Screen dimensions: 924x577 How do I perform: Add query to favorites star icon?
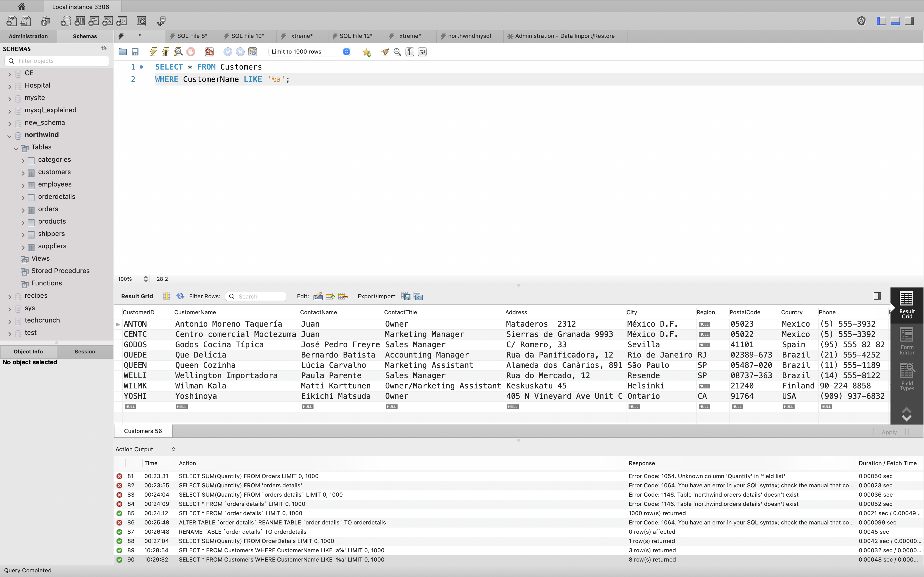click(x=367, y=52)
